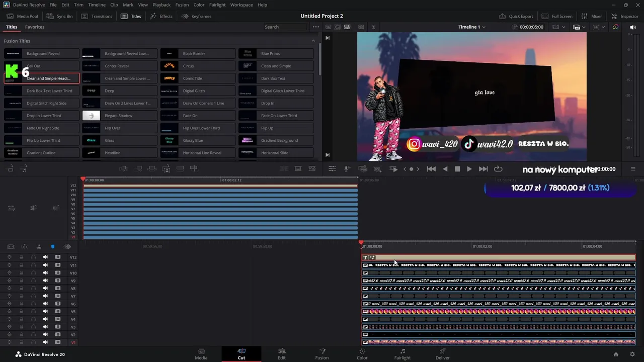Viewport: 644px width, 362px height.
Task: Lock track V11
Action: [21, 265]
